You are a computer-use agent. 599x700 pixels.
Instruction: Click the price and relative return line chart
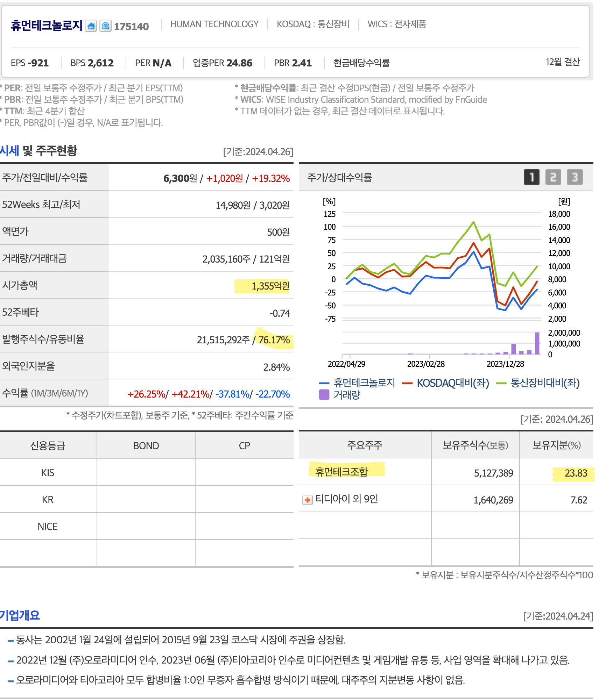(442, 266)
